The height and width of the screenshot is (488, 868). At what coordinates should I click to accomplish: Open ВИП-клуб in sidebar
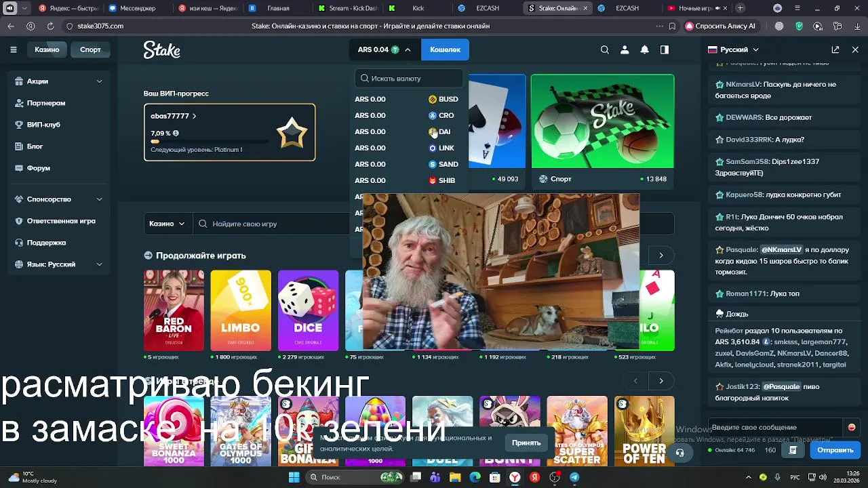click(43, 125)
